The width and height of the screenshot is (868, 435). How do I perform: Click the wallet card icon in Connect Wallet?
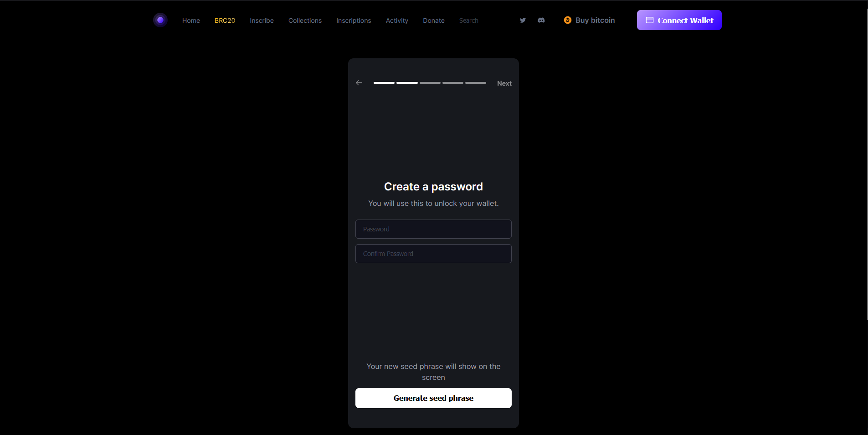(x=649, y=20)
